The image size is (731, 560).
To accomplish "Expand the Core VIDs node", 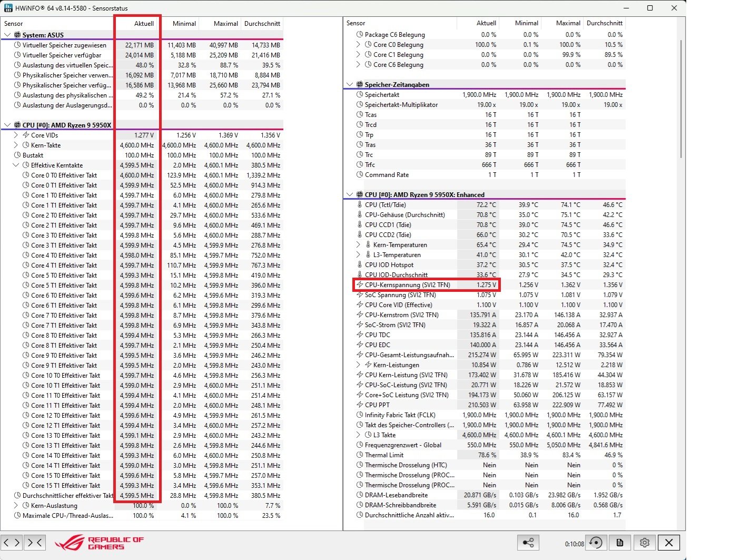I will click(x=16, y=135).
